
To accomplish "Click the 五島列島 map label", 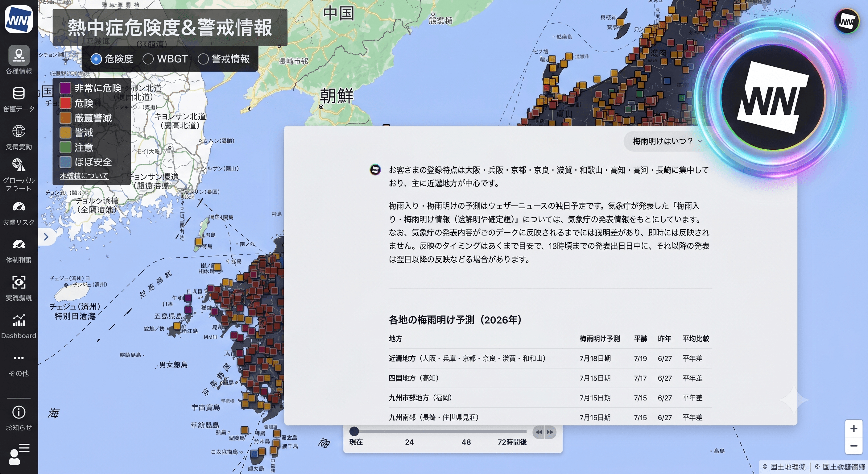I will point(168,316).
